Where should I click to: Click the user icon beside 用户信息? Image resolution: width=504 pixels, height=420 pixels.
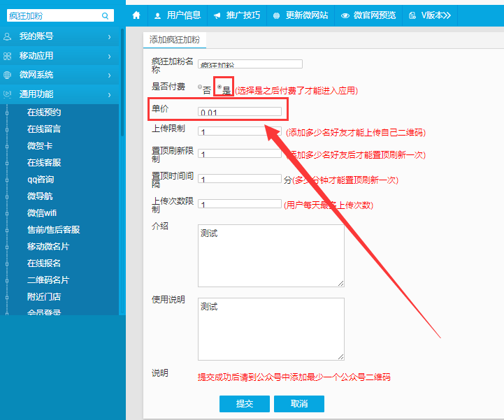(x=157, y=16)
